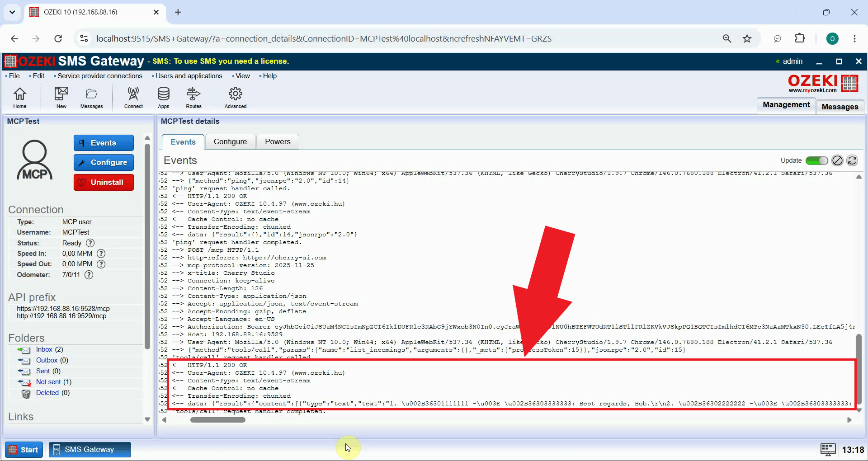Screen dimensions: 868x461
Task: Click the Connect antenna icon
Action: (133, 98)
